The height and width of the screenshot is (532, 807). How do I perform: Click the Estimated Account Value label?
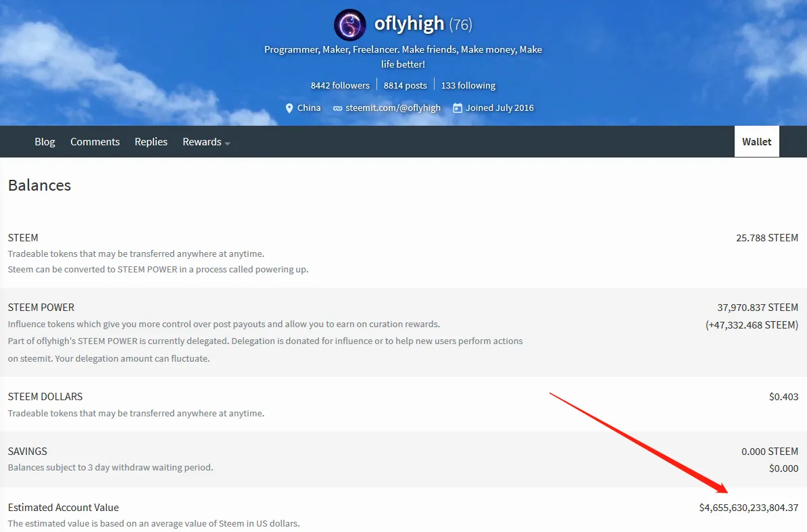[x=64, y=507]
